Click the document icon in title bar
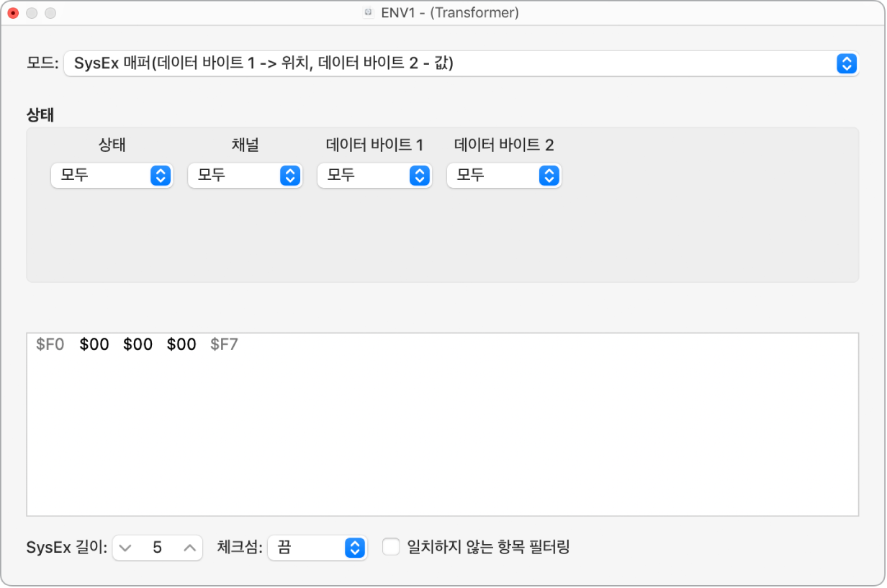Viewport: 887px width, 588px height. click(369, 13)
